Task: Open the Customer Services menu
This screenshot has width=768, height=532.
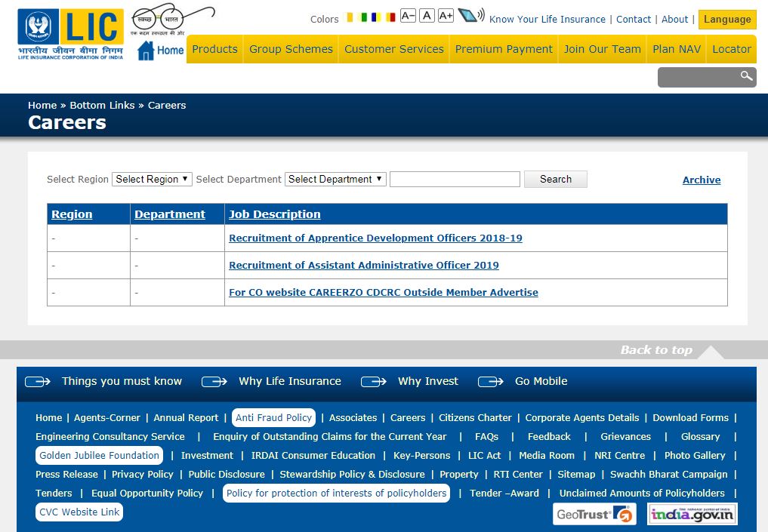Action: [x=393, y=49]
